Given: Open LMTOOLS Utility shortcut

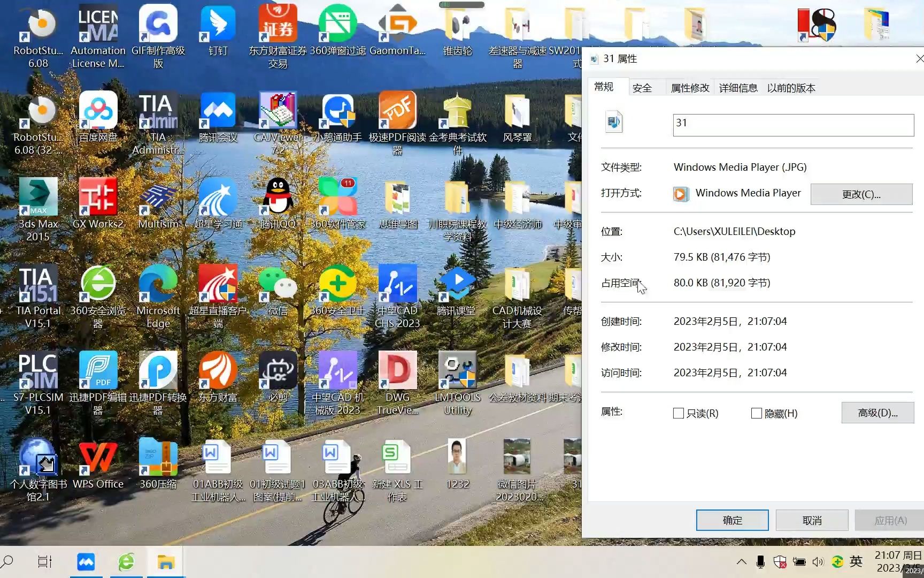Looking at the screenshot, I should 457,383.
